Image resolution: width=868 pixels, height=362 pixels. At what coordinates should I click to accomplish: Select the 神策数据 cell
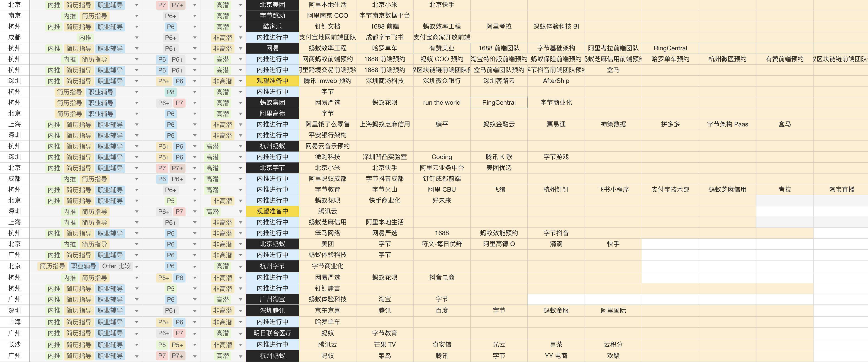(613, 124)
